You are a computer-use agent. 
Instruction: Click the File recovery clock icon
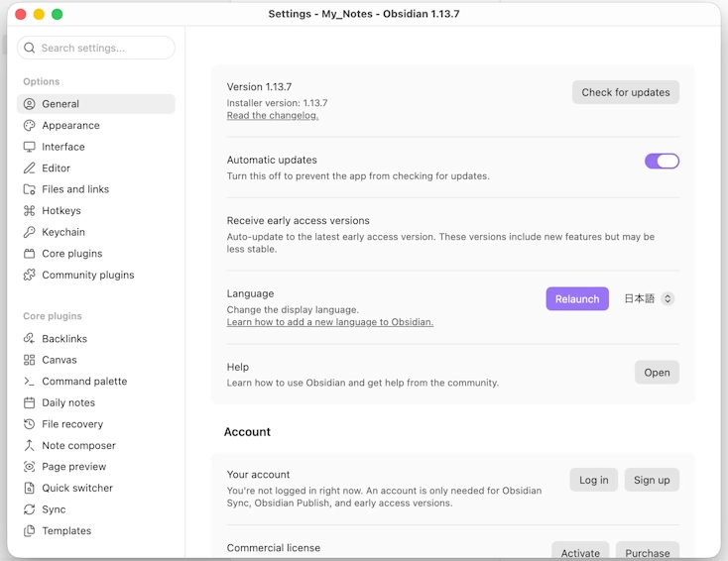(29, 424)
